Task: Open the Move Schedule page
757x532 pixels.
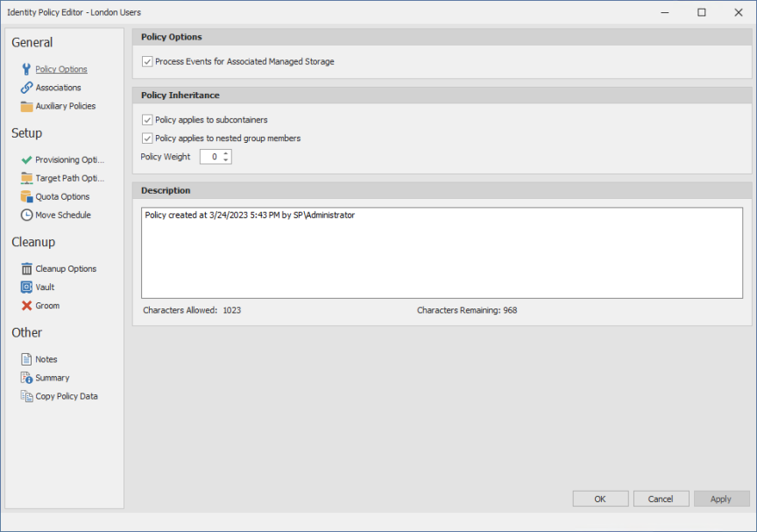Action: tap(63, 215)
